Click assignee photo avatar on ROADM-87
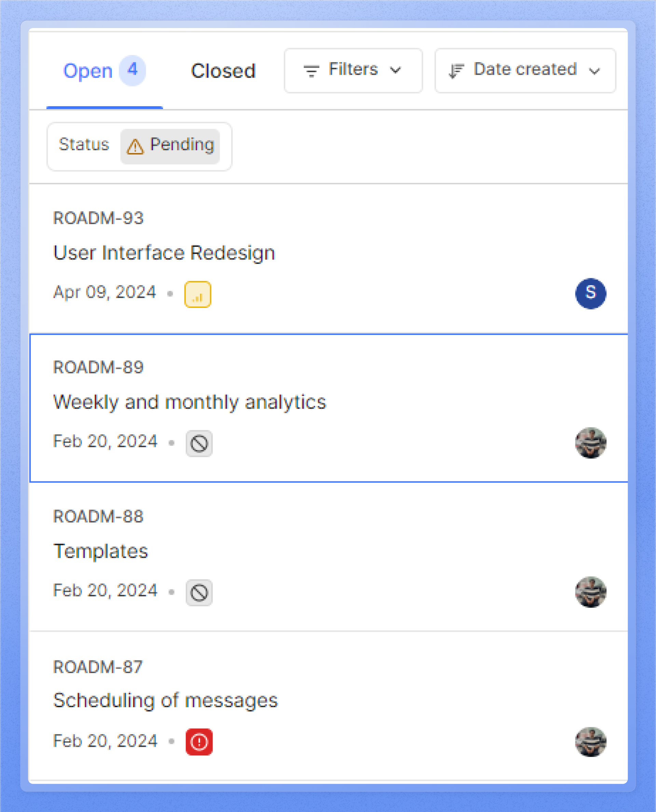This screenshot has width=656, height=812. pyautogui.click(x=590, y=742)
